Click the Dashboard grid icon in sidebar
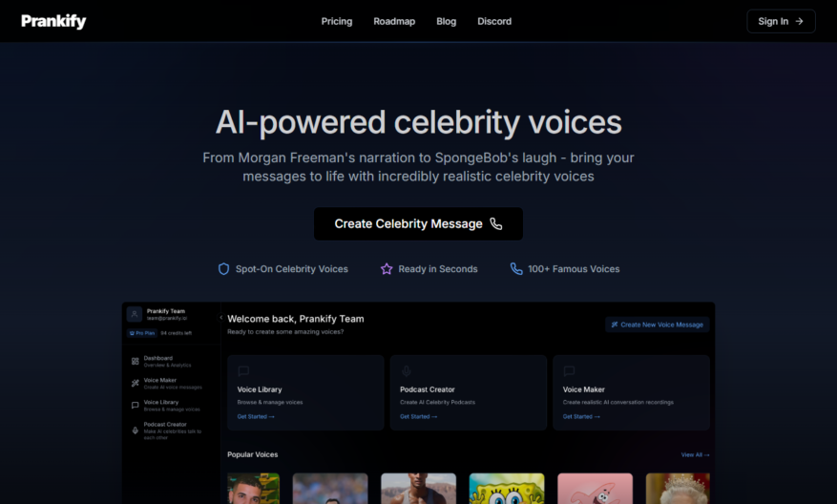Screen dimensions: 837x504 tap(136, 362)
